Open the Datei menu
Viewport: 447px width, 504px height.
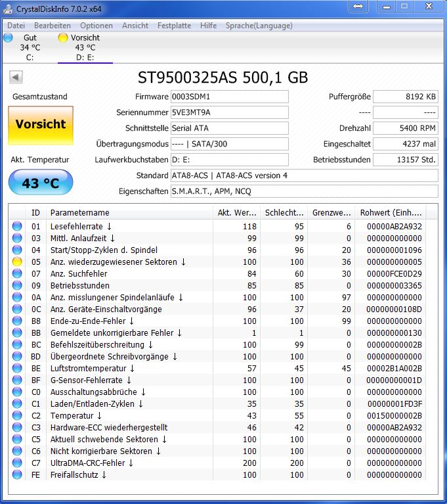[16, 26]
